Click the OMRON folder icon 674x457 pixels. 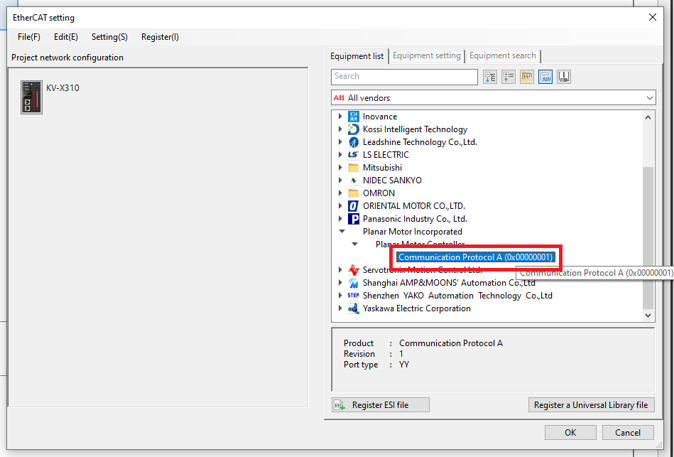[353, 193]
